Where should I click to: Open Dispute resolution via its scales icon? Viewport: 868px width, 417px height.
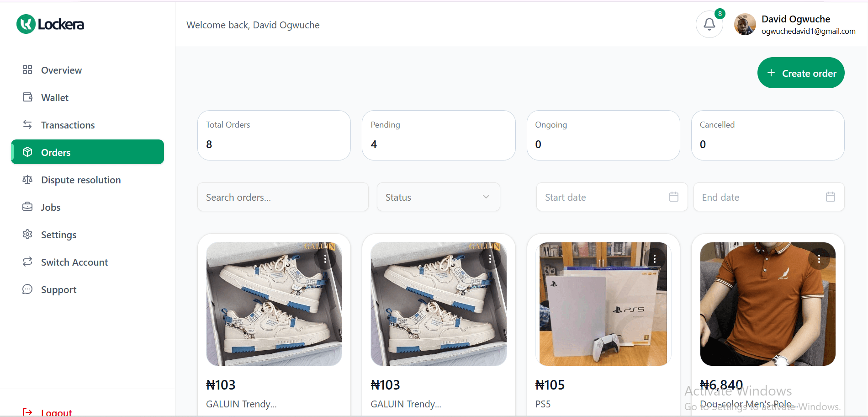[x=28, y=180]
